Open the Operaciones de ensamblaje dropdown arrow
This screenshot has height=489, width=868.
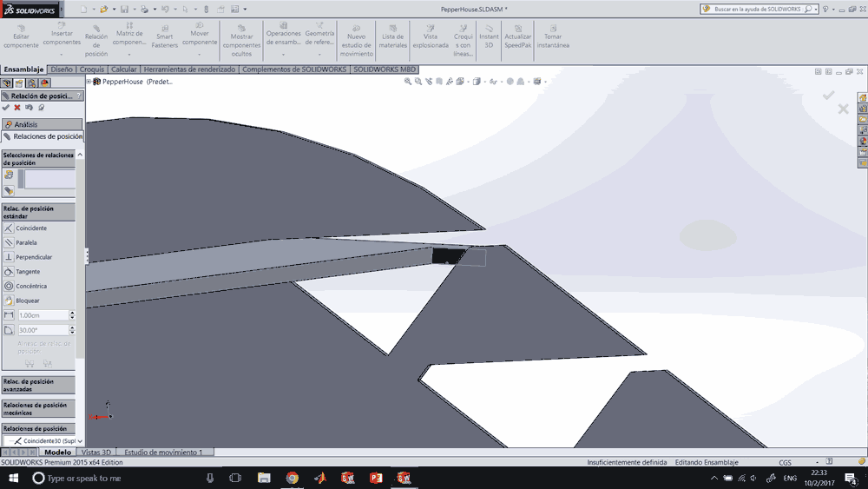pyautogui.click(x=284, y=54)
